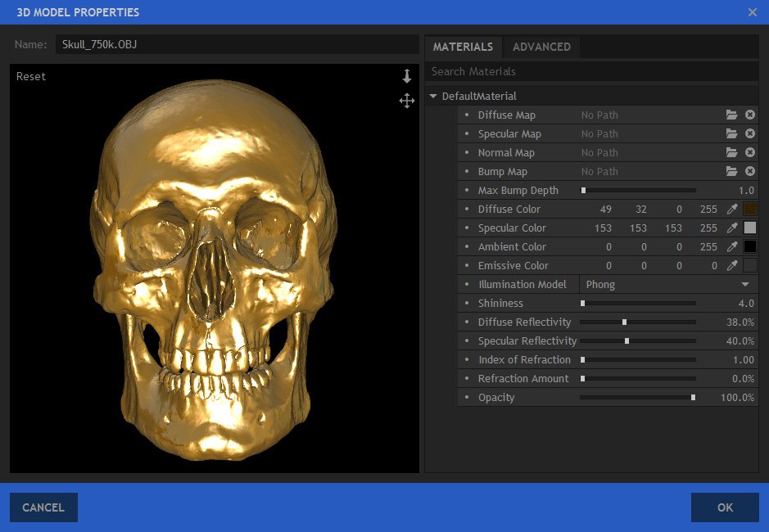Browse for a Diffuse Map file
The height and width of the screenshot is (532, 769).
pos(731,115)
